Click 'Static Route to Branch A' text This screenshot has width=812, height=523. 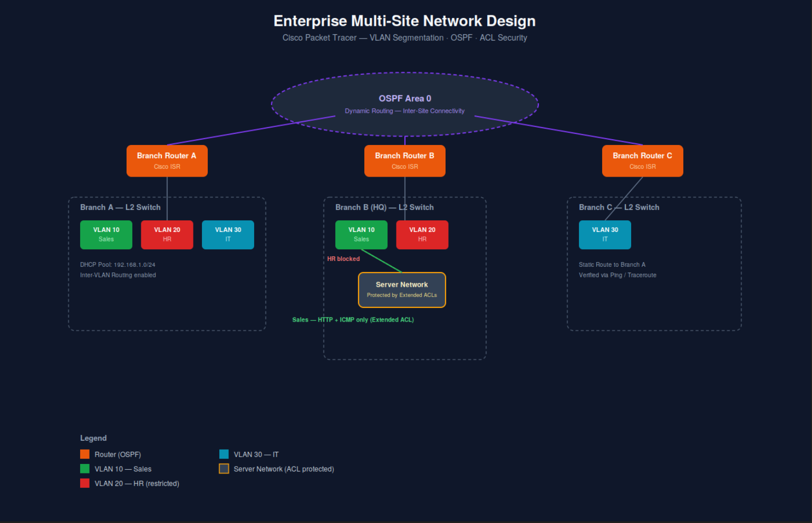(x=612, y=265)
